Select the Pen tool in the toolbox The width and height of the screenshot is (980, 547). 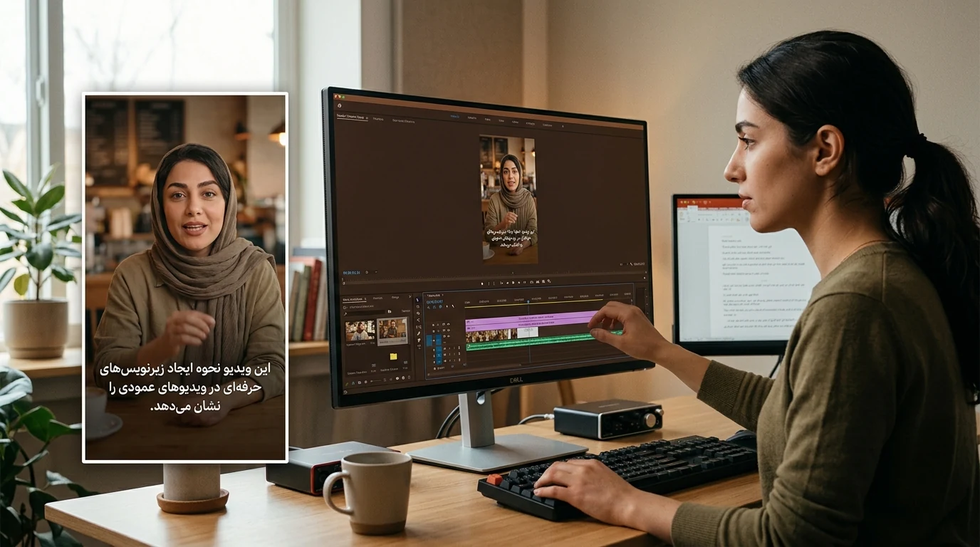point(419,333)
